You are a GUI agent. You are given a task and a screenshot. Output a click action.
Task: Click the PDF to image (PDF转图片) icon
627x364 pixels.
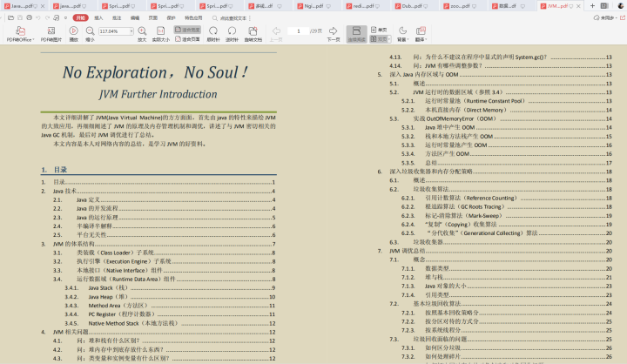51,30
